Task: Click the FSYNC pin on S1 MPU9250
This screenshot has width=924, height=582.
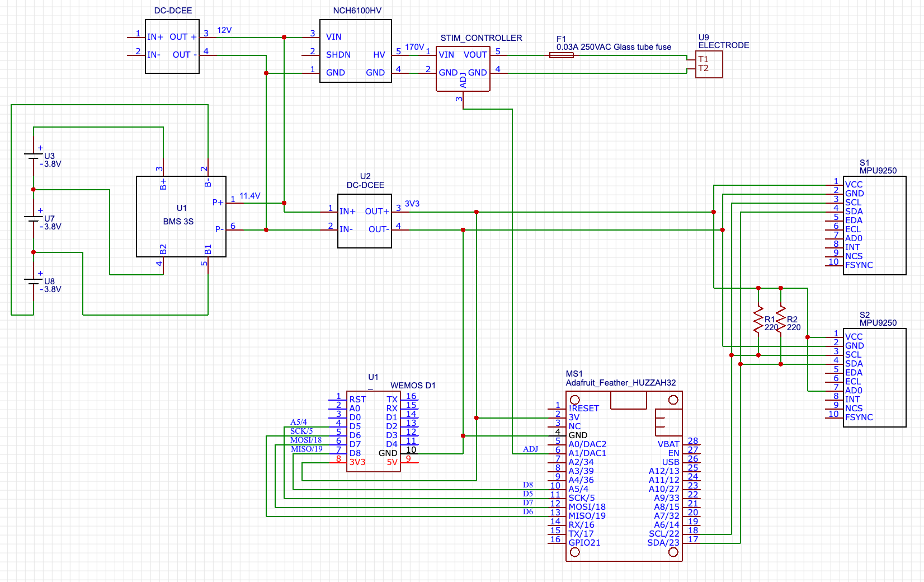Action: point(859,265)
